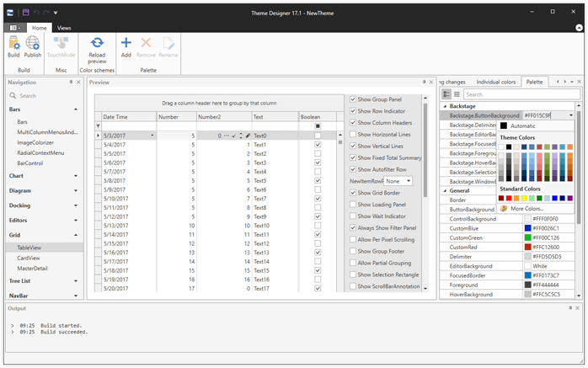Choose the Automatic color option

coord(522,125)
